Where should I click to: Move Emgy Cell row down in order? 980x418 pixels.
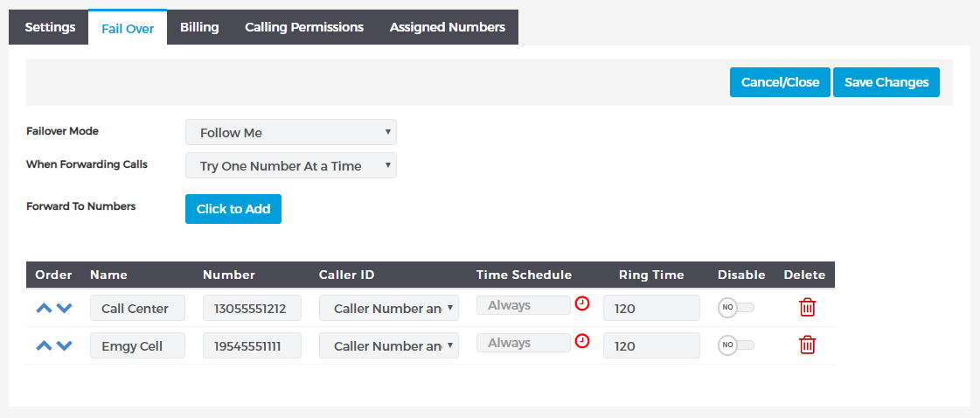[65, 345]
